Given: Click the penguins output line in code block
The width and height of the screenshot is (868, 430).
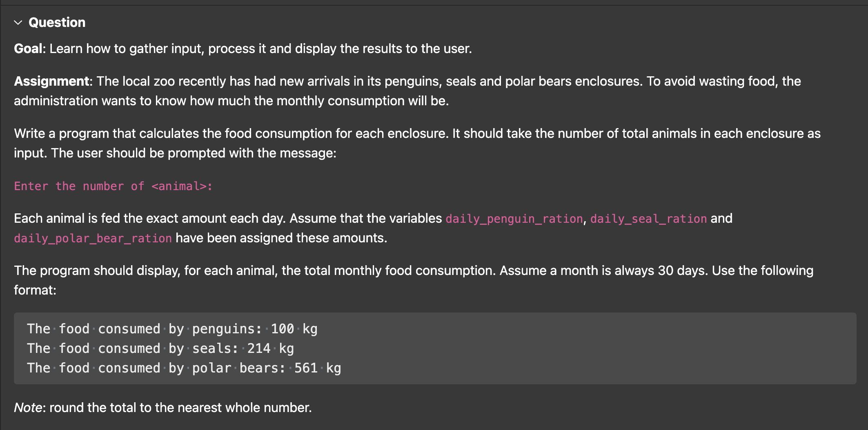Looking at the screenshot, I should click(x=172, y=329).
